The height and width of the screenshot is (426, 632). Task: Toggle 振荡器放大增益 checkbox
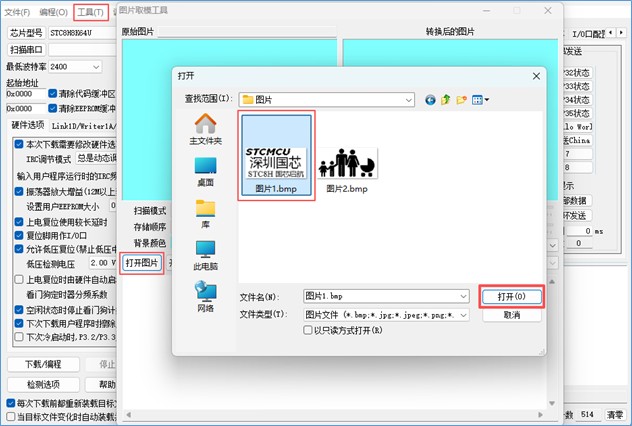(x=19, y=191)
